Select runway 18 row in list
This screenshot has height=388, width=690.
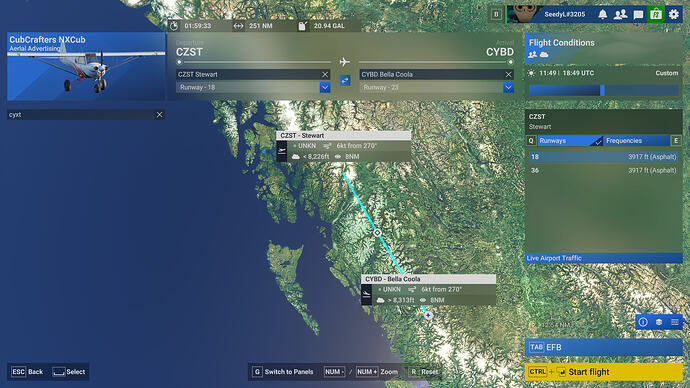pos(603,157)
